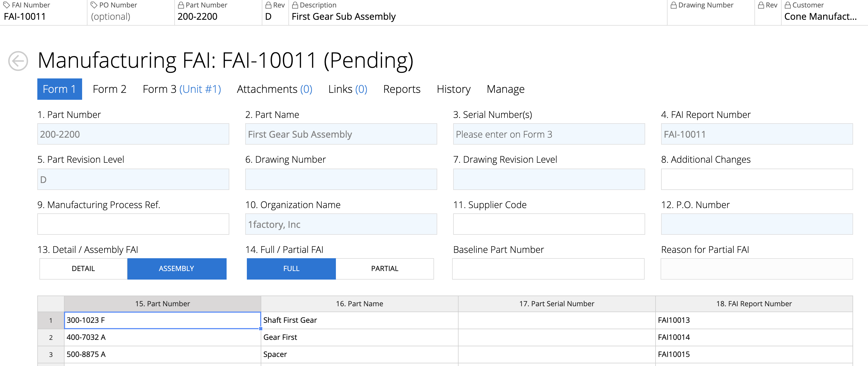Click the 5. Part Revision Level field
The width and height of the screenshot is (868, 366).
point(133,179)
